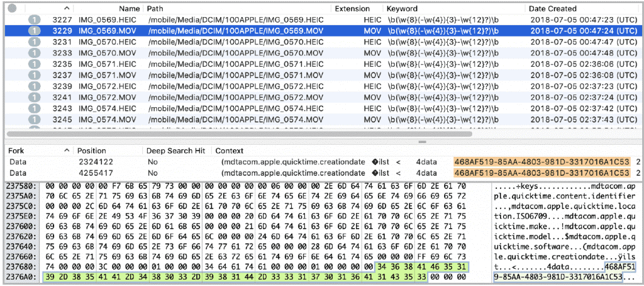Click the hit-count badge on row 3241

click(x=34, y=96)
